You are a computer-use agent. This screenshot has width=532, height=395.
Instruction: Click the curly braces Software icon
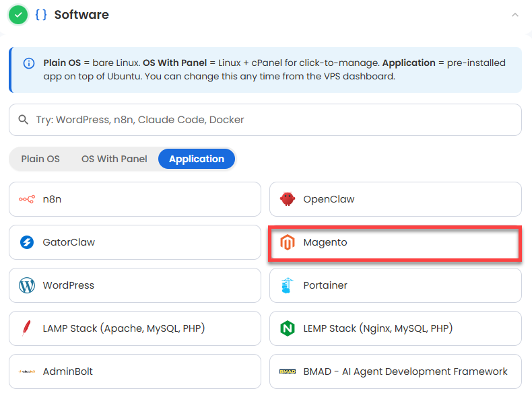(x=41, y=15)
